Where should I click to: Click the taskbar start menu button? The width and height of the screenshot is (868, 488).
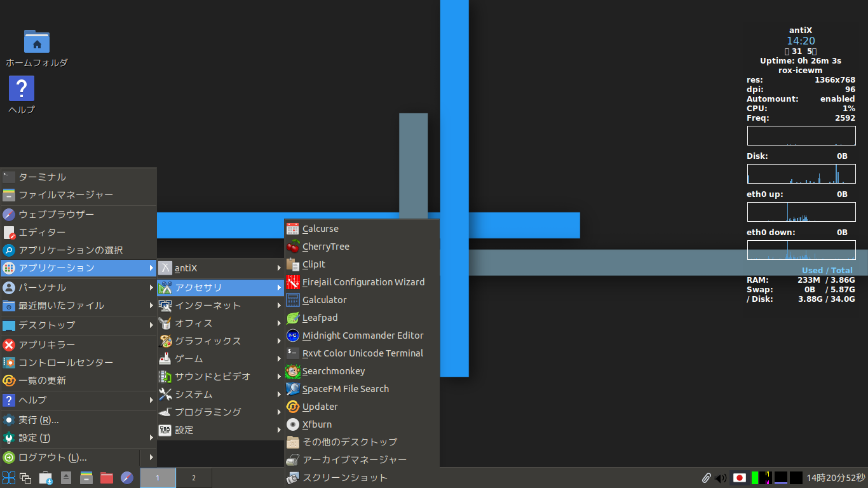9,478
